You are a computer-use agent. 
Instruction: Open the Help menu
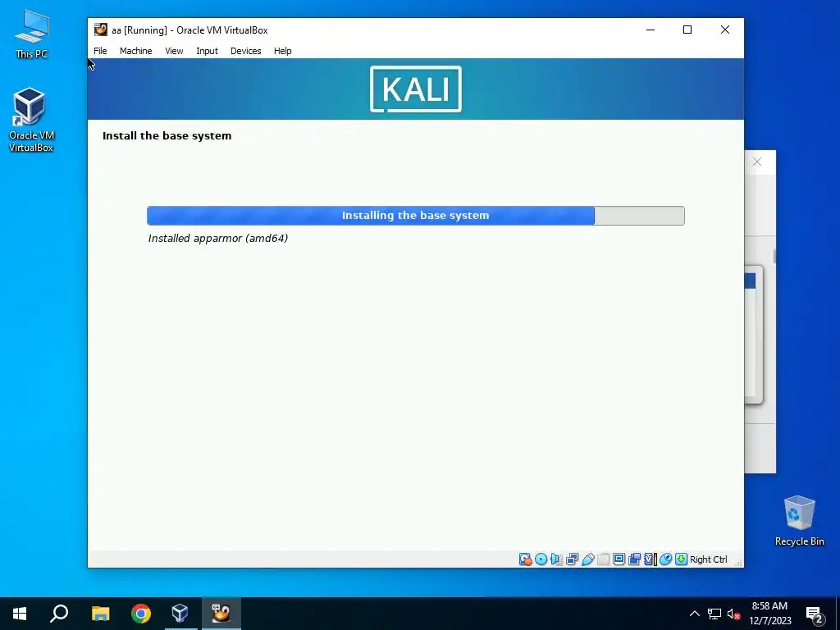[x=283, y=51]
